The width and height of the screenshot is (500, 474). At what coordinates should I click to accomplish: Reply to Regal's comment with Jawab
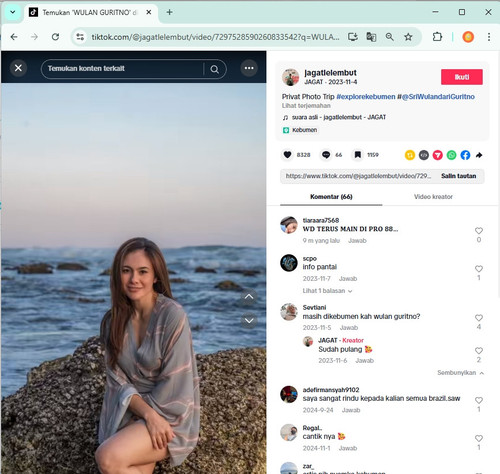[x=348, y=448]
